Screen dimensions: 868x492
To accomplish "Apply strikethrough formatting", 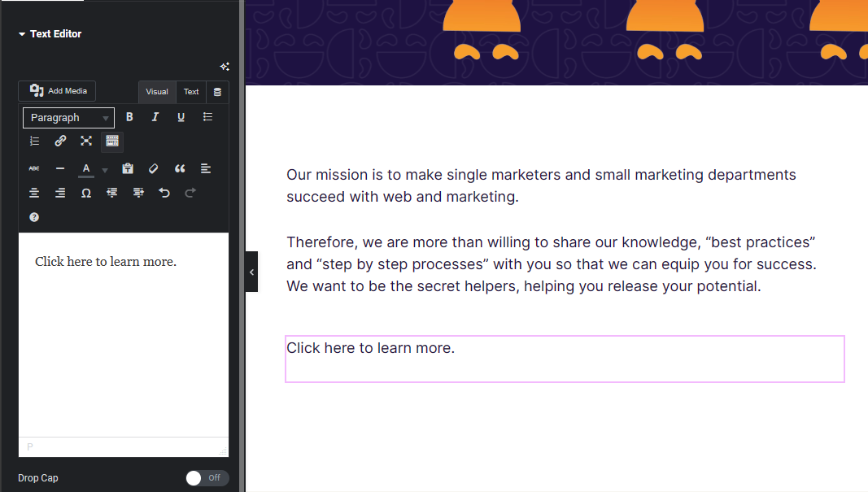I will pos(33,168).
